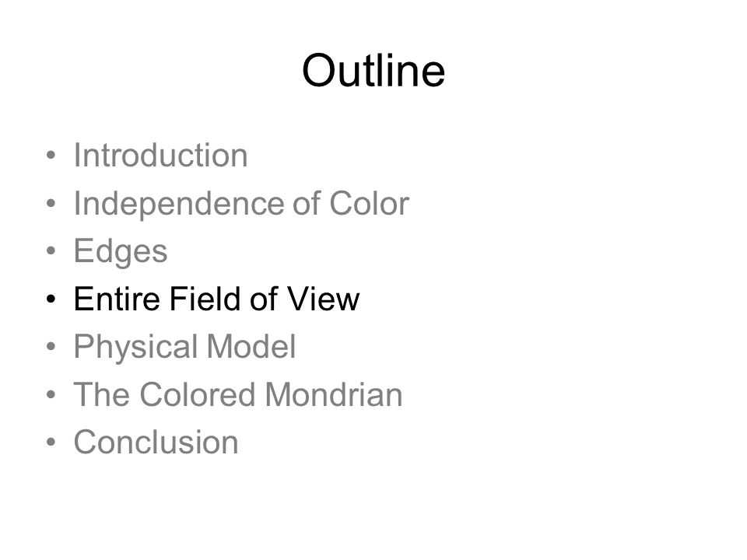Select the Conclusion bullet text
Image resolution: width=747 pixels, height=560 pixels.
(x=156, y=443)
